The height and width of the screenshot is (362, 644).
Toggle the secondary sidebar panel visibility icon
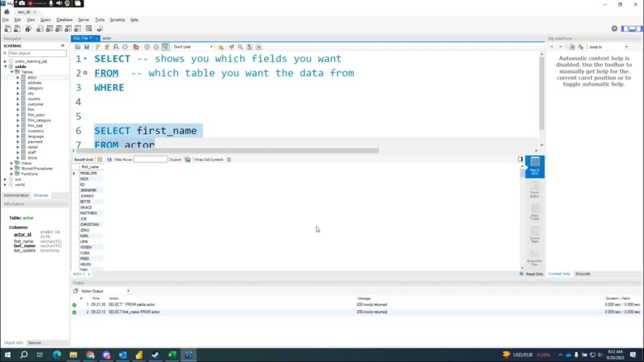click(638, 29)
